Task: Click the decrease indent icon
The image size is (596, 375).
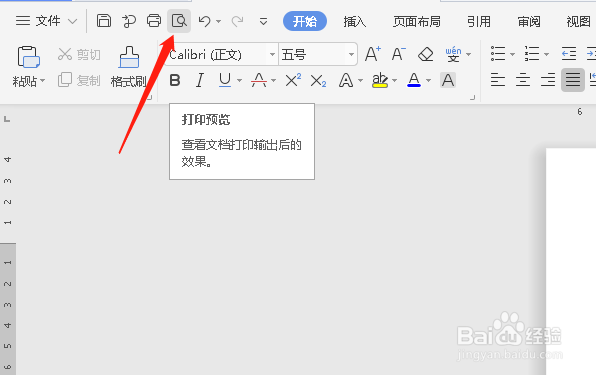Action: (x=569, y=54)
